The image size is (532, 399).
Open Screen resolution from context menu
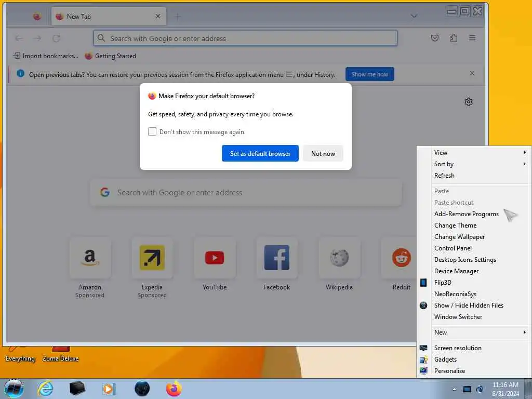474,348
